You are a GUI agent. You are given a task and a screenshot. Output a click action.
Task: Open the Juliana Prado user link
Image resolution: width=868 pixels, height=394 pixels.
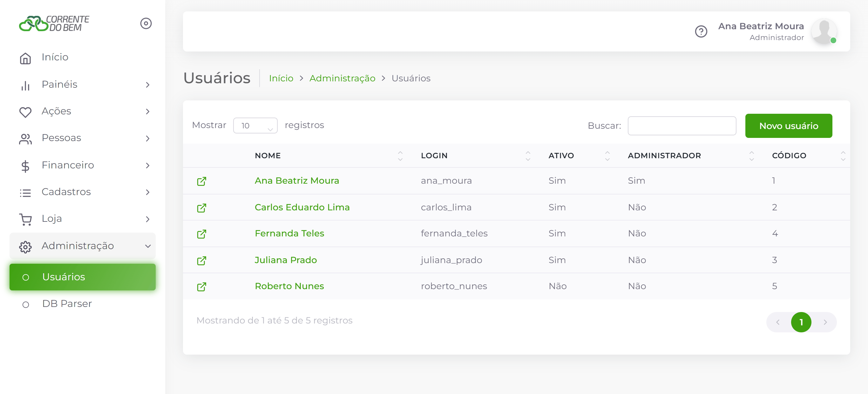(285, 260)
